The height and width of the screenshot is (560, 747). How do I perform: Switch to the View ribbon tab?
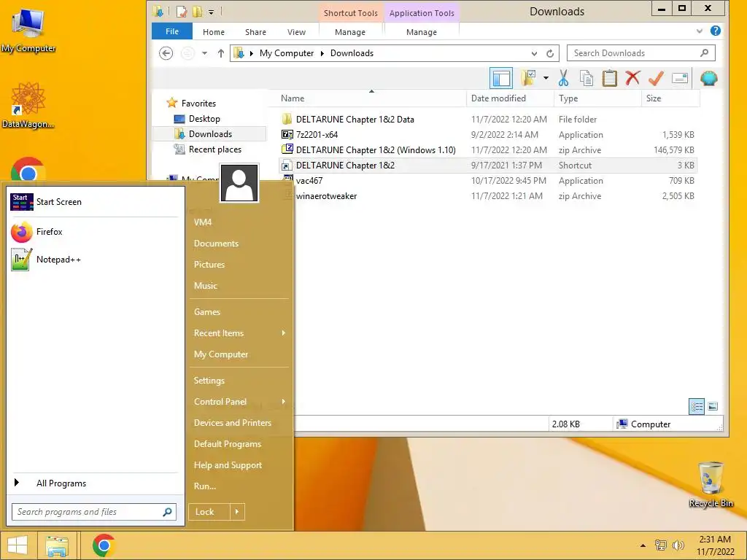(296, 32)
